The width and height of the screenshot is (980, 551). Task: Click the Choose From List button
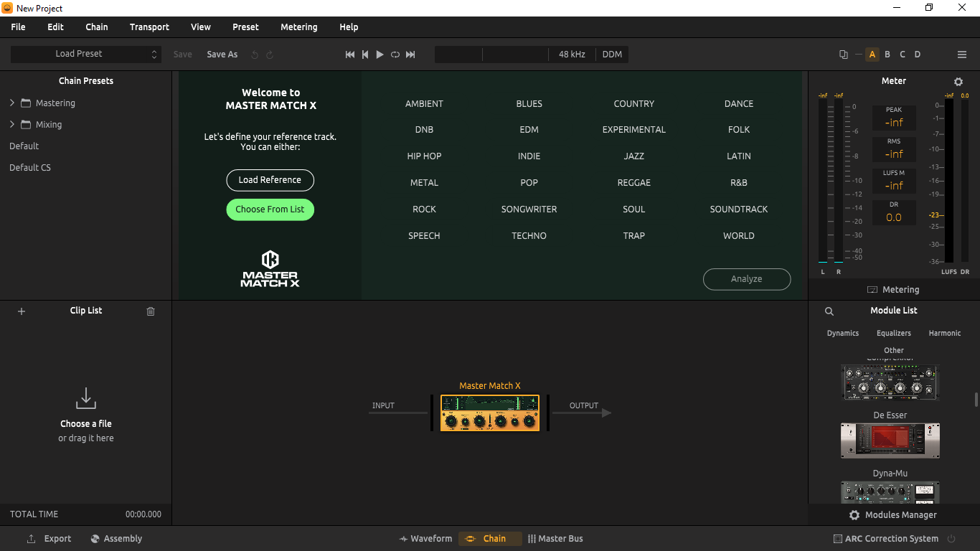click(x=270, y=209)
